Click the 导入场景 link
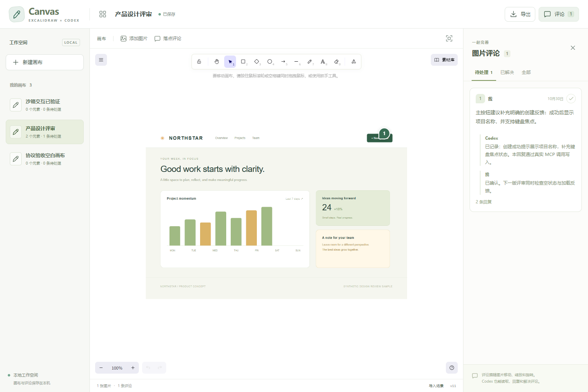Viewport: 588px width, 392px height. click(x=436, y=386)
